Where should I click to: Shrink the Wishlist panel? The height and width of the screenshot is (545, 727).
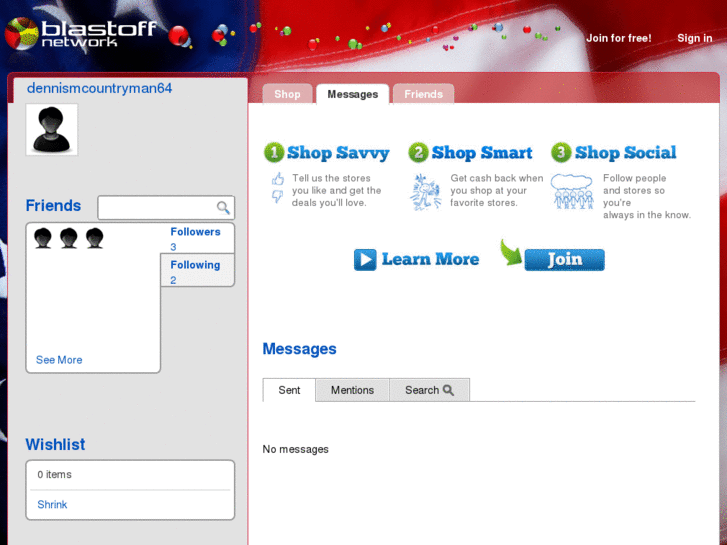(52, 505)
